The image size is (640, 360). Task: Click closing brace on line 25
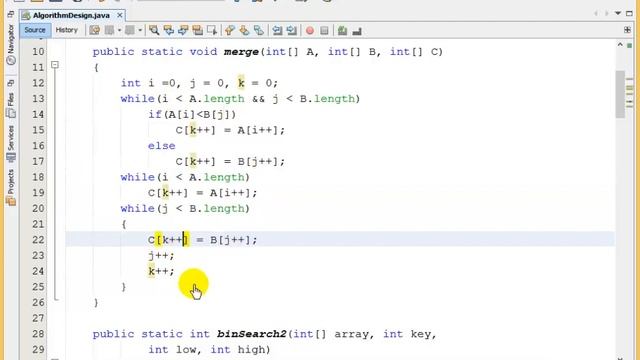[x=124, y=287]
